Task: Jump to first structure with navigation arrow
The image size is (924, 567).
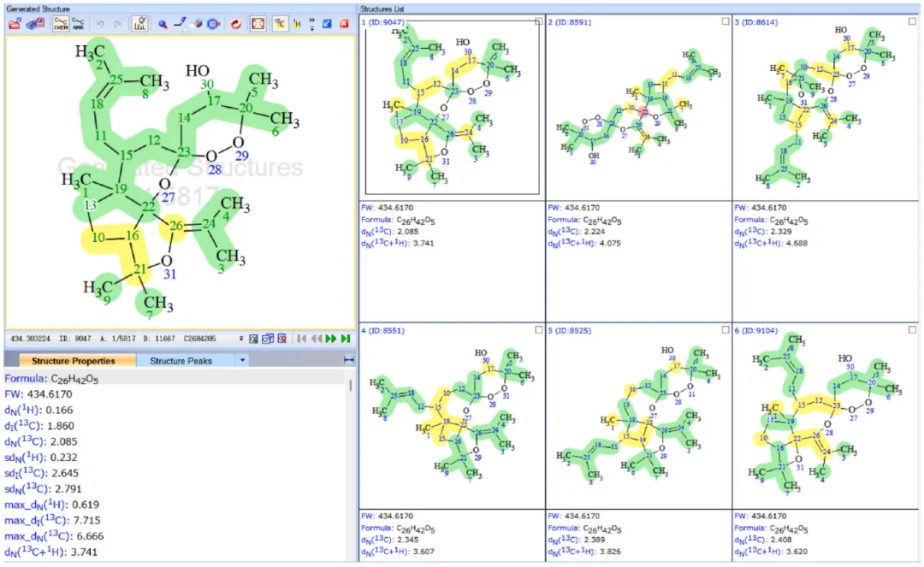Action: pyautogui.click(x=302, y=339)
